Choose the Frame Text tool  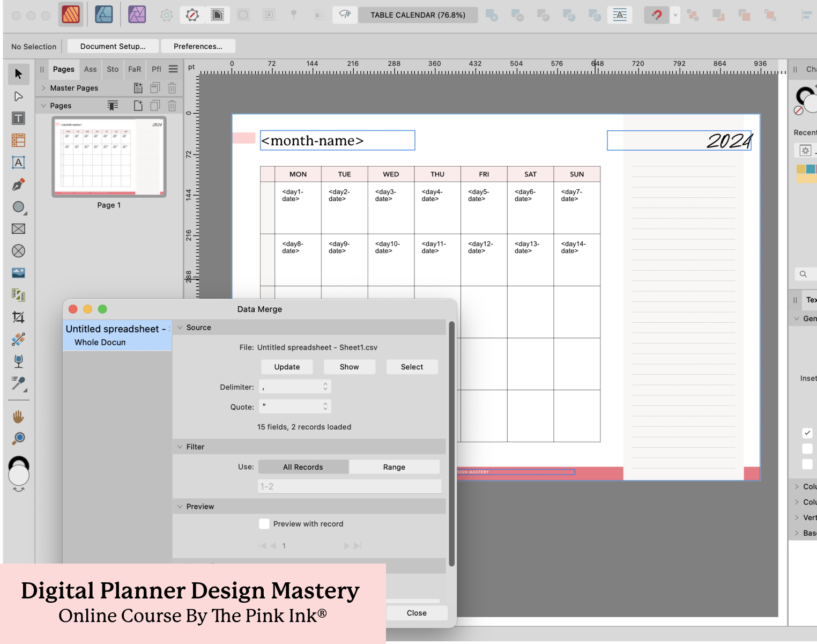coord(19,119)
